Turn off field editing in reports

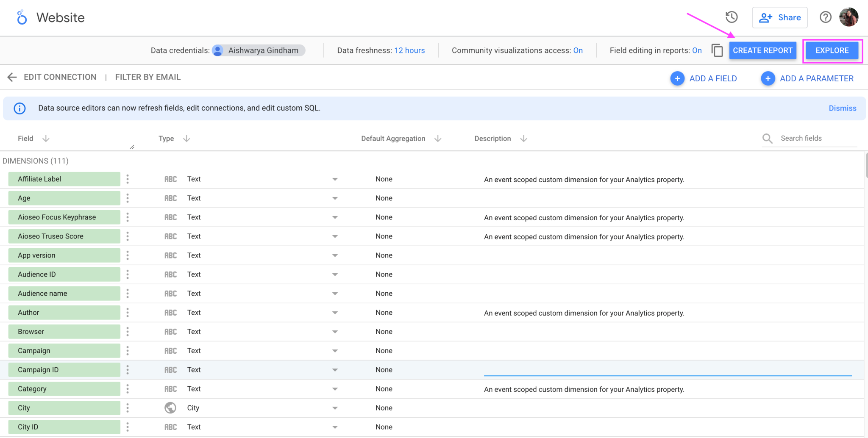697,50
